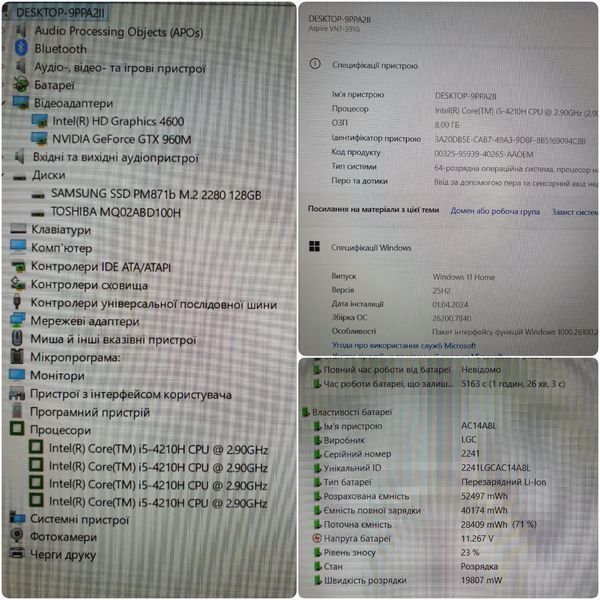Click the Мікропрограма firmware chip icon
The height and width of the screenshot is (600, 600).
[17, 356]
